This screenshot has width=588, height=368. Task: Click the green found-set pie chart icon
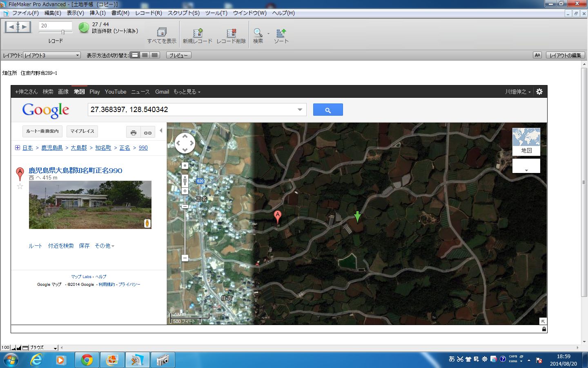click(x=84, y=28)
